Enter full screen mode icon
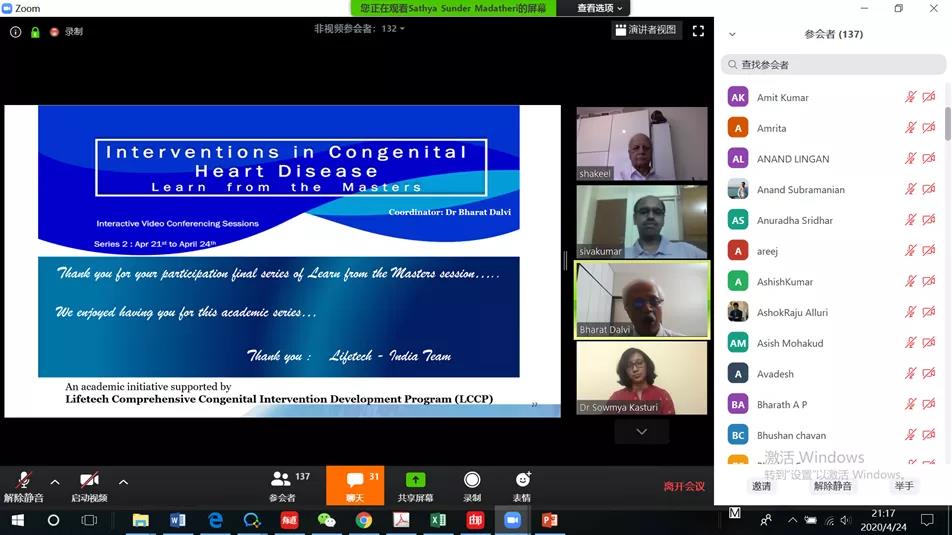 pyautogui.click(x=698, y=31)
